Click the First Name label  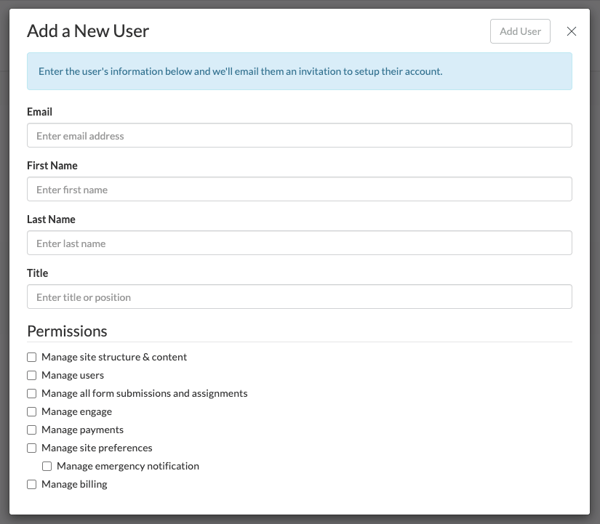52,165
